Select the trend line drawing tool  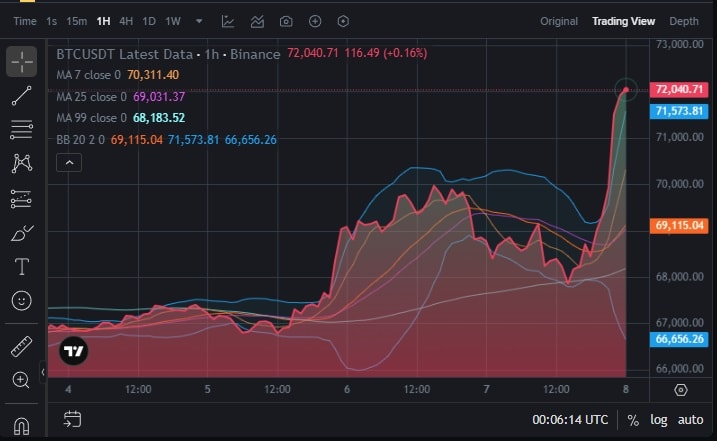tap(21, 96)
